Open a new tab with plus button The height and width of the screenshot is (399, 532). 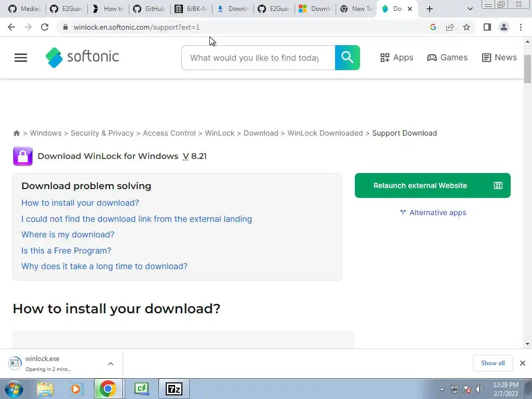click(430, 9)
